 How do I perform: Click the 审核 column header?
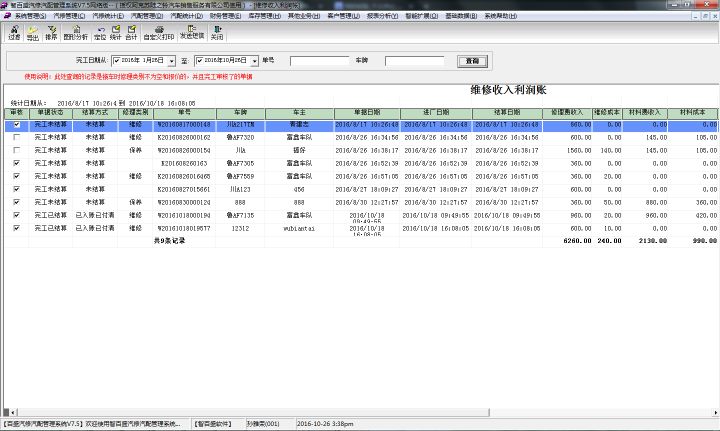[x=17, y=113]
